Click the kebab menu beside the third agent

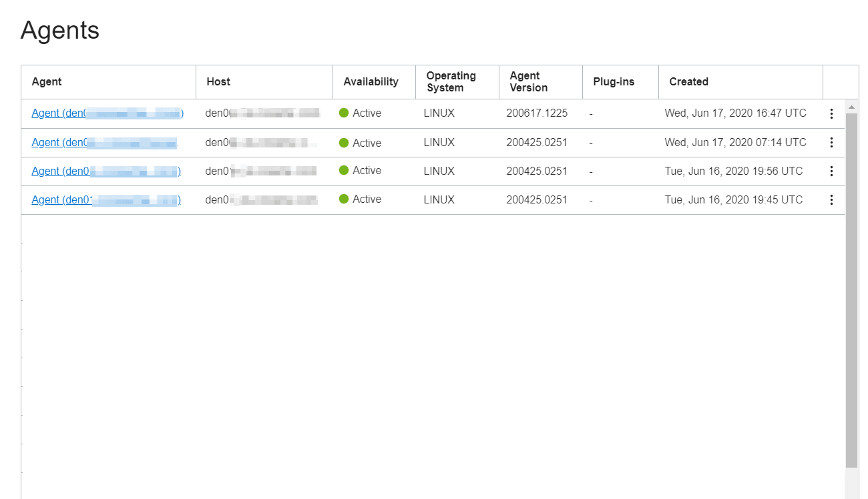tap(831, 171)
